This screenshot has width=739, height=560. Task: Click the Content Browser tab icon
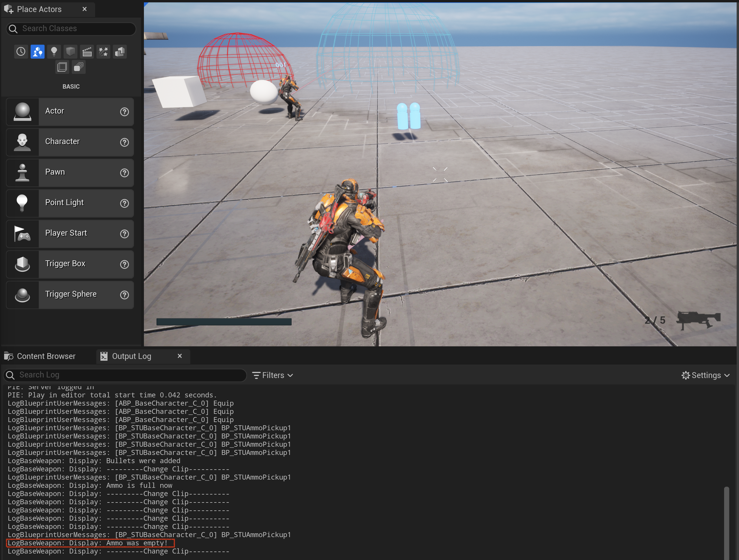tap(9, 356)
